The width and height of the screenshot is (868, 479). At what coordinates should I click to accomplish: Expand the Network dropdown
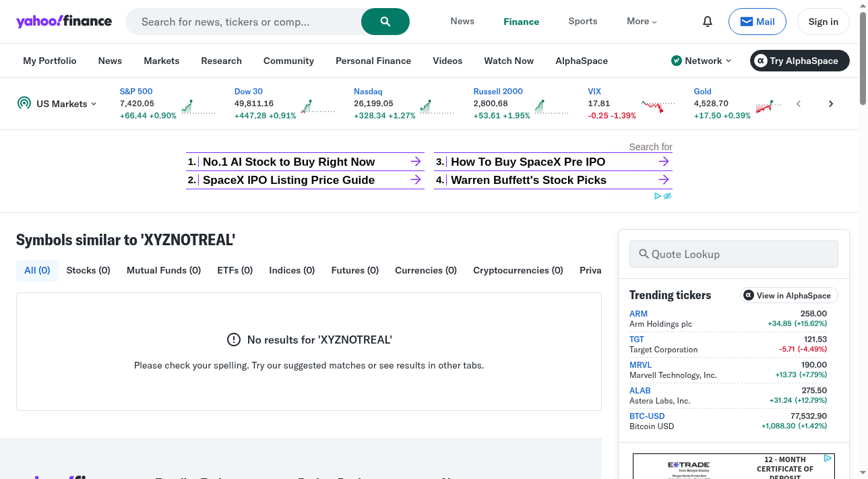point(701,61)
